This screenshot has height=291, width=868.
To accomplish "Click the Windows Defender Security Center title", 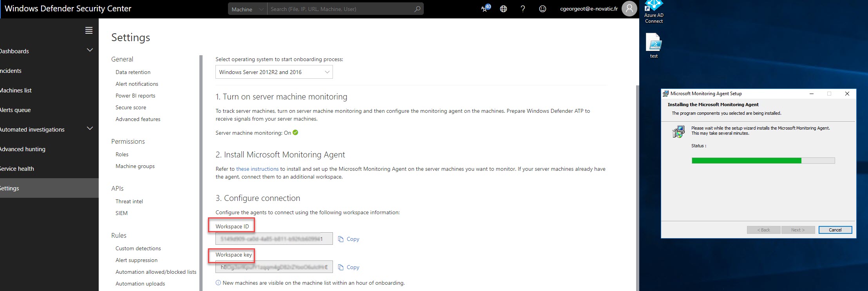I will click(x=68, y=9).
